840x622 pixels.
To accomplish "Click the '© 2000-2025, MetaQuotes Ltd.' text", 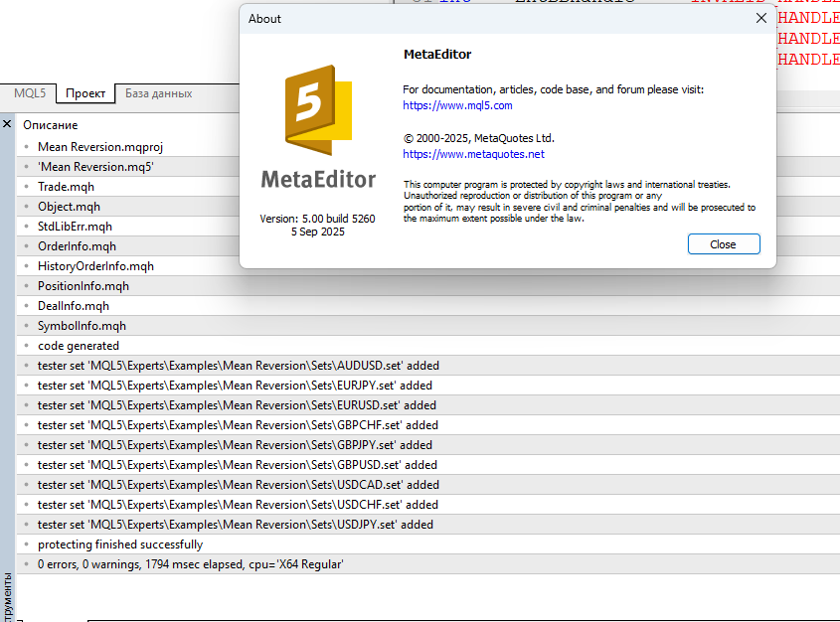I will point(478,138).
